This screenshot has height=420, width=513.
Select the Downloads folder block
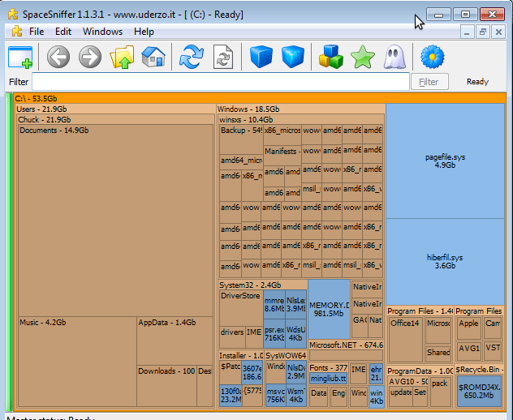pyautogui.click(x=166, y=386)
